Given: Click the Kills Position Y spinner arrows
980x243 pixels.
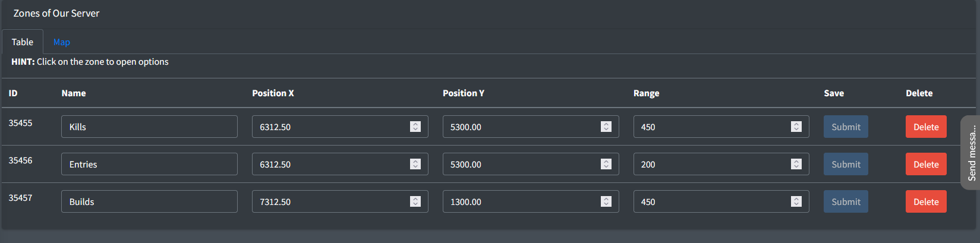Looking at the screenshot, I should point(606,127).
